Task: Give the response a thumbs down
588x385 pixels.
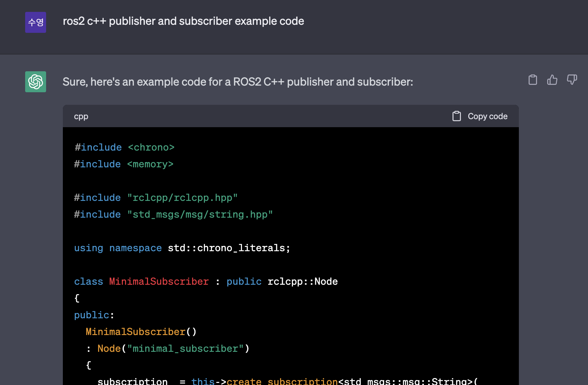Action: pos(572,80)
